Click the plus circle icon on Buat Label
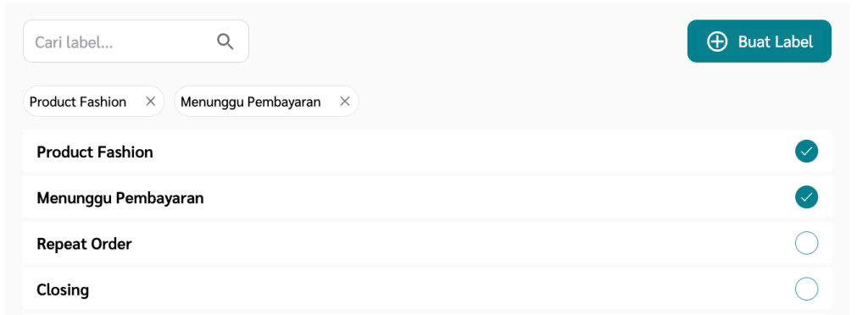 pyautogui.click(x=717, y=41)
